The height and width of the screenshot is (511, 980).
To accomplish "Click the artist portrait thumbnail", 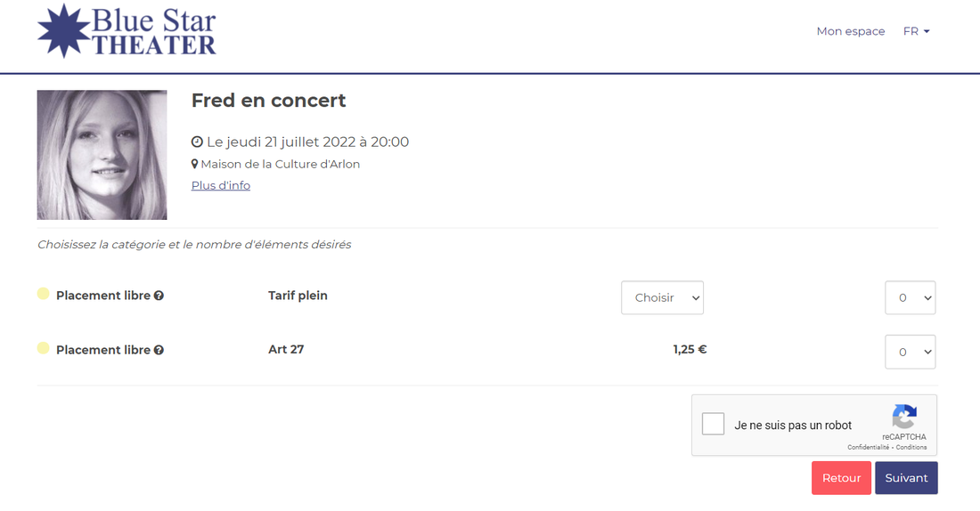I will pyautogui.click(x=102, y=155).
